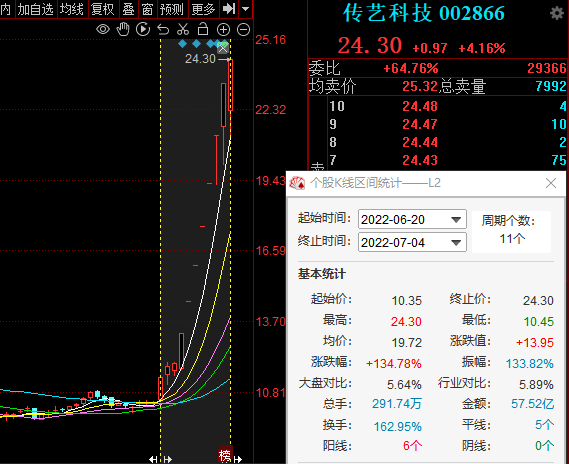Image resolution: width=569 pixels, height=464 pixels.
Task: Select the scissors cut tool
Action: pyautogui.click(x=183, y=29)
